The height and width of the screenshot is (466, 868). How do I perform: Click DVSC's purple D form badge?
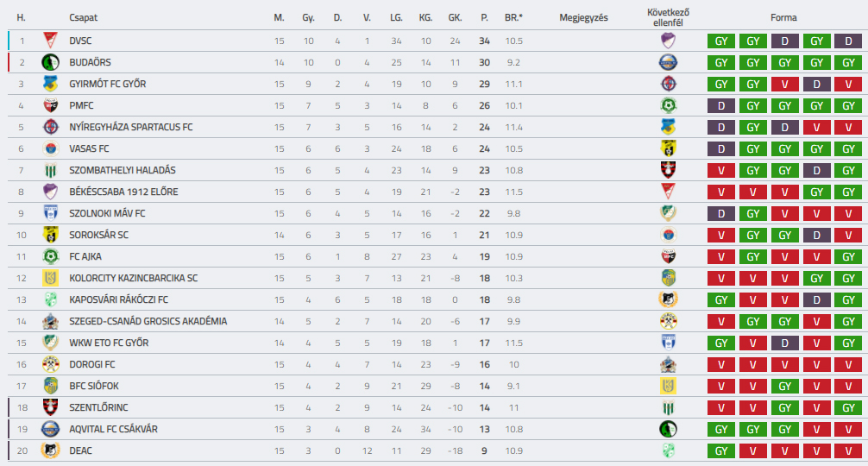(784, 41)
